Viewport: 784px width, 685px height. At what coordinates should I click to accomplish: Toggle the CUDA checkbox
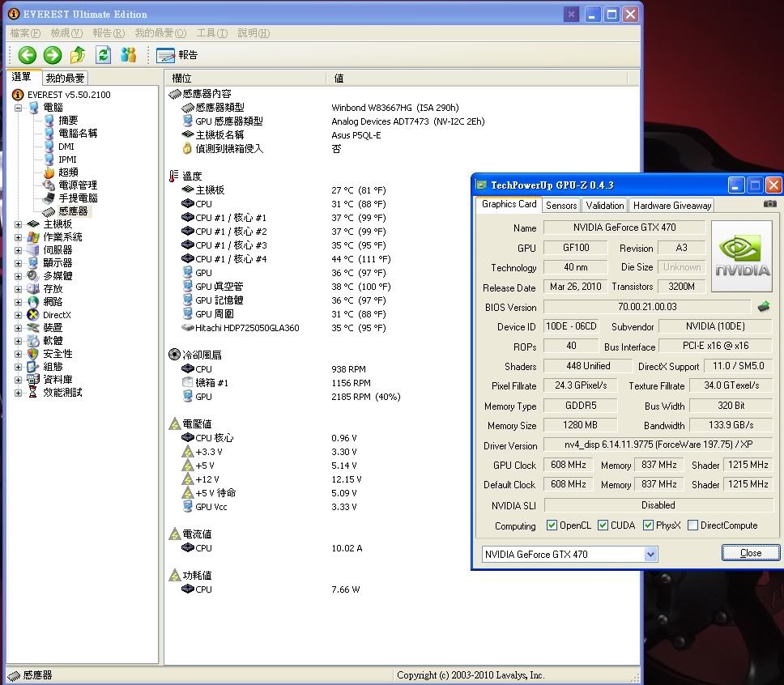tap(603, 525)
